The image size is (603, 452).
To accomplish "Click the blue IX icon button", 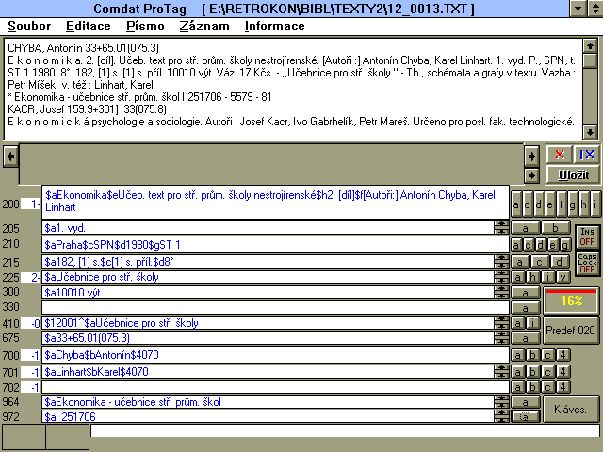I will pos(587,154).
